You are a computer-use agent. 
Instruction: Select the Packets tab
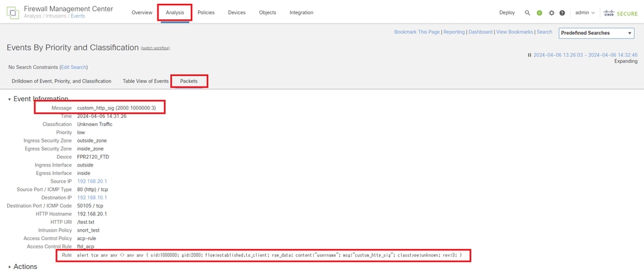[189, 81]
